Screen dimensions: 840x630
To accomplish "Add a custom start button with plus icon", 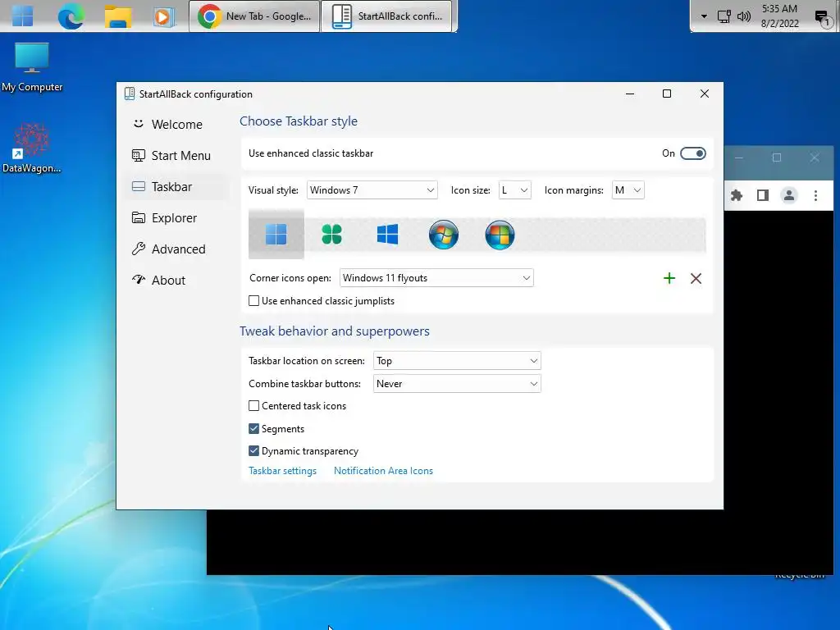I will pos(669,278).
